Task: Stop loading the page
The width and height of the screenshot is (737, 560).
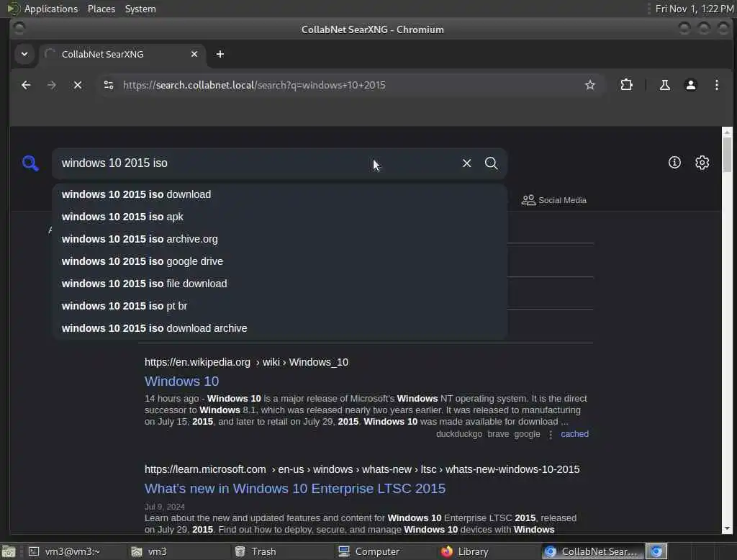Action: click(78, 85)
